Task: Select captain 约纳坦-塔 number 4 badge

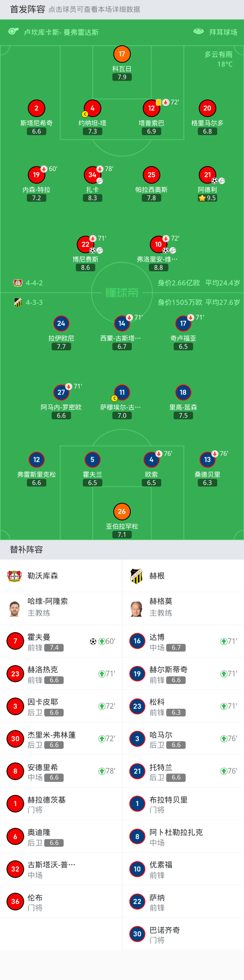Action: coord(93,109)
